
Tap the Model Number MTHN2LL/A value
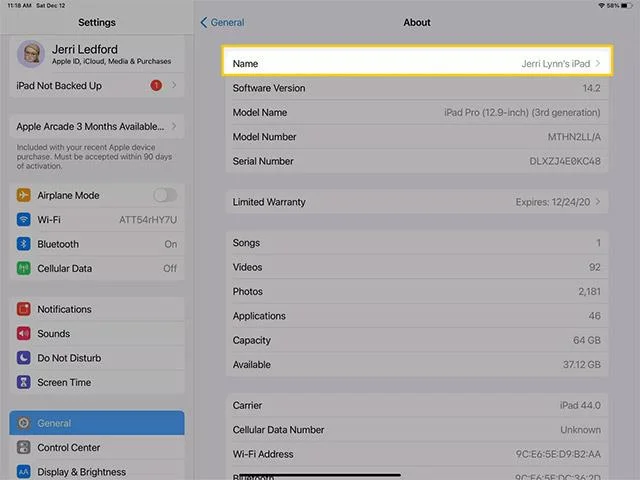click(x=574, y=137)
